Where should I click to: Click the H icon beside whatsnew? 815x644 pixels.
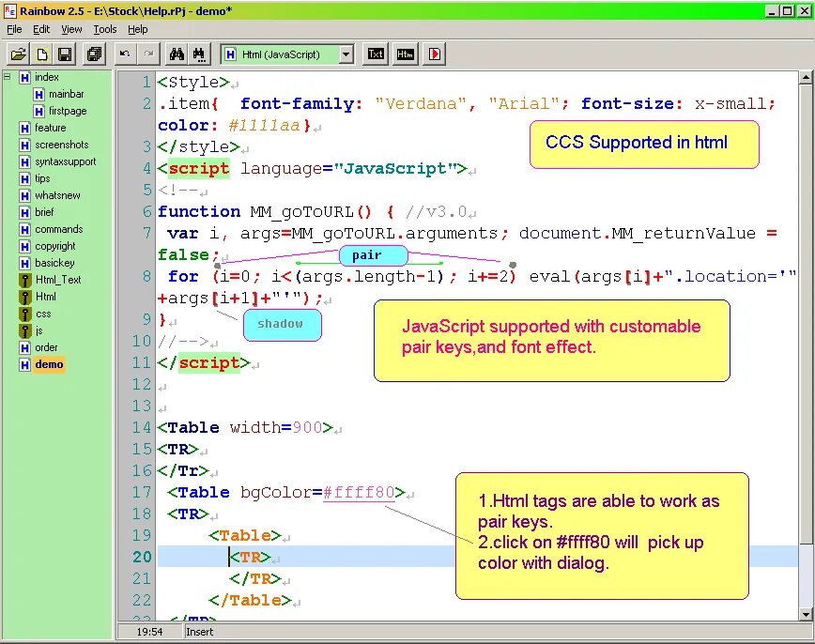24,195
